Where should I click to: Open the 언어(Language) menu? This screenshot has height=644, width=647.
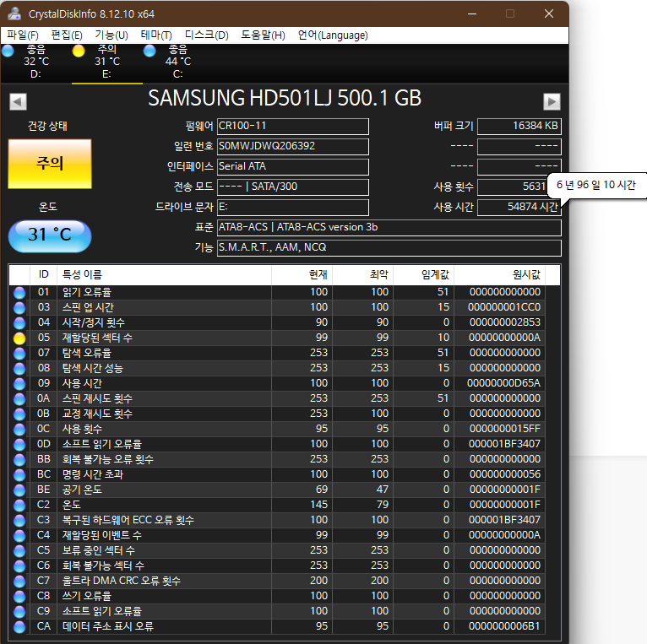[333, 35]
